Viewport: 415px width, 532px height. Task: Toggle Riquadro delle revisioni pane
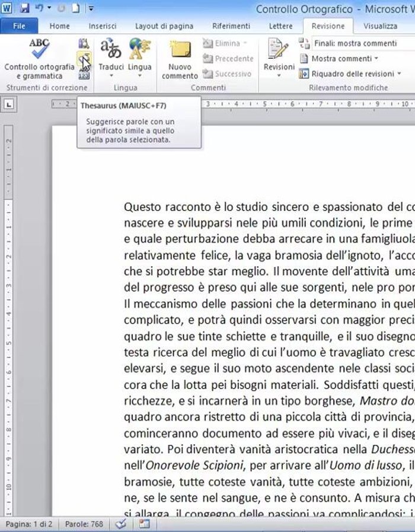(x=347, y=74)
